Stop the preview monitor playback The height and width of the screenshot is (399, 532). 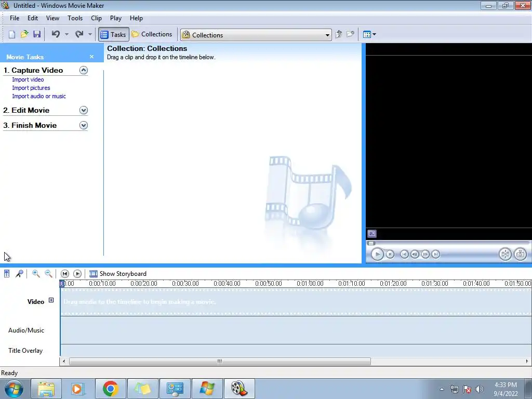[x=390, y=254]
